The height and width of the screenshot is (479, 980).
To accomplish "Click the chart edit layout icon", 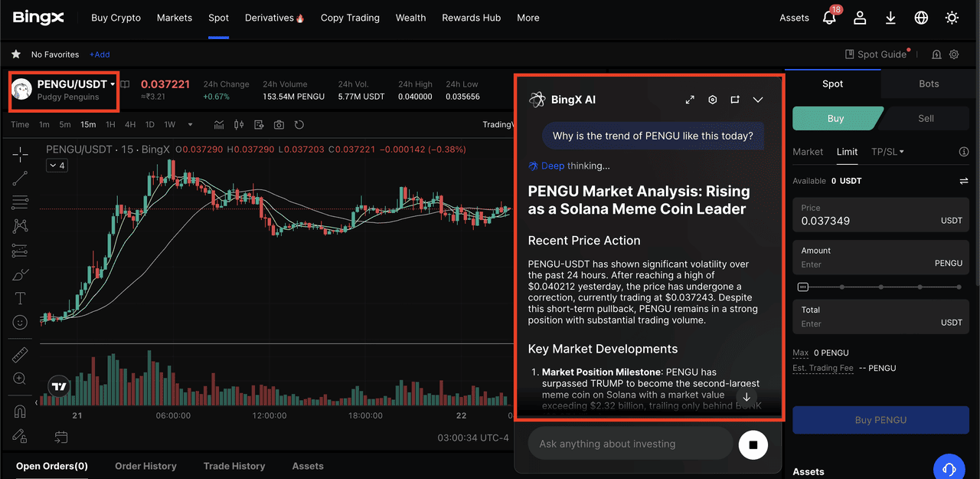I will point(259,125).
